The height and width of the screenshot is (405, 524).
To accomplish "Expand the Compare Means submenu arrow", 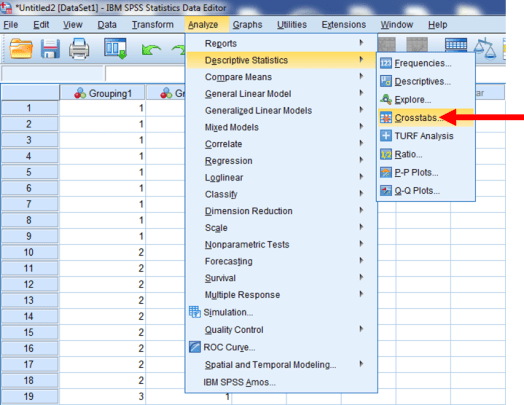I will pos(361,76).
